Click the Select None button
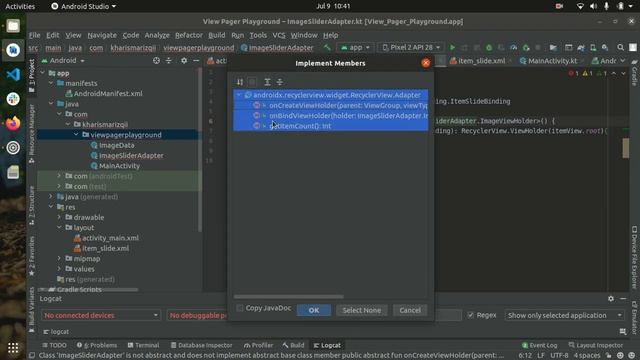The height and width of the screenshot is (360, 640). pos(362,310)
